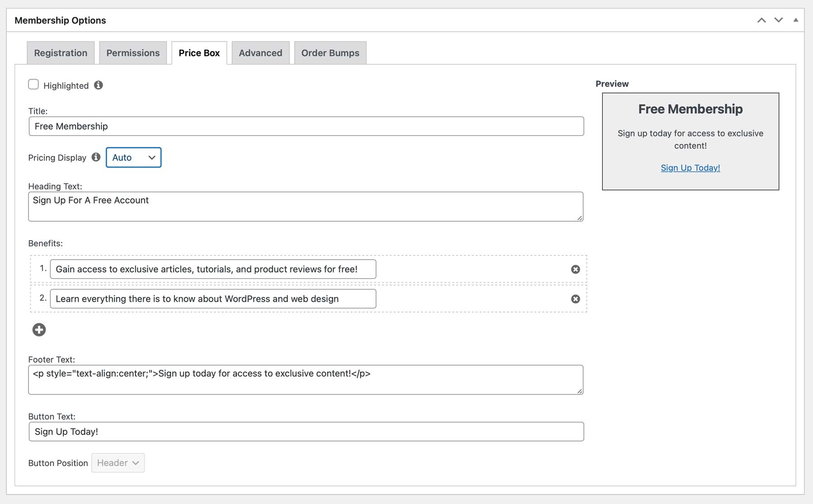Open the Pricing Display dropdown set to Auto
Screen dimensions: 813x504
(133, 157)
